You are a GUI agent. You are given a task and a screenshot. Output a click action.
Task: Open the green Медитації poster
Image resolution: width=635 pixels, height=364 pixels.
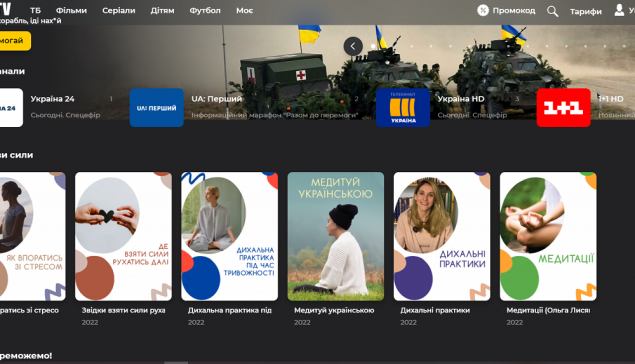pyautogui.click(x=548, y=236)
